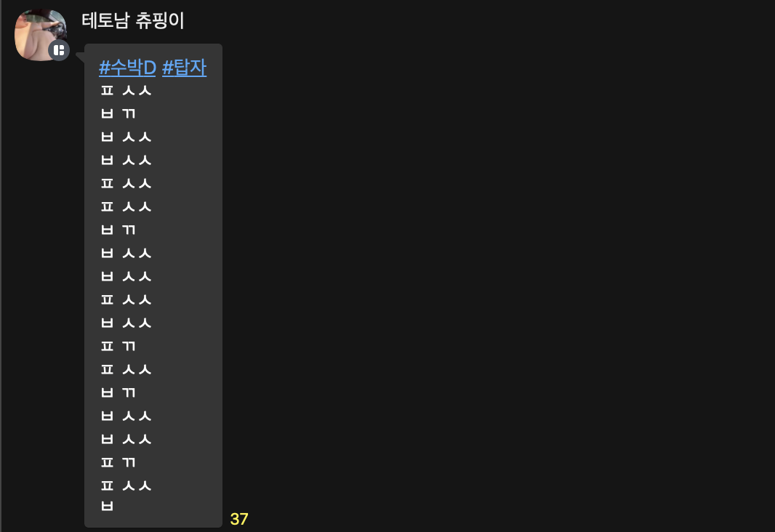Click the second ㅂ ㄲ line in the message

pos(118,230)
